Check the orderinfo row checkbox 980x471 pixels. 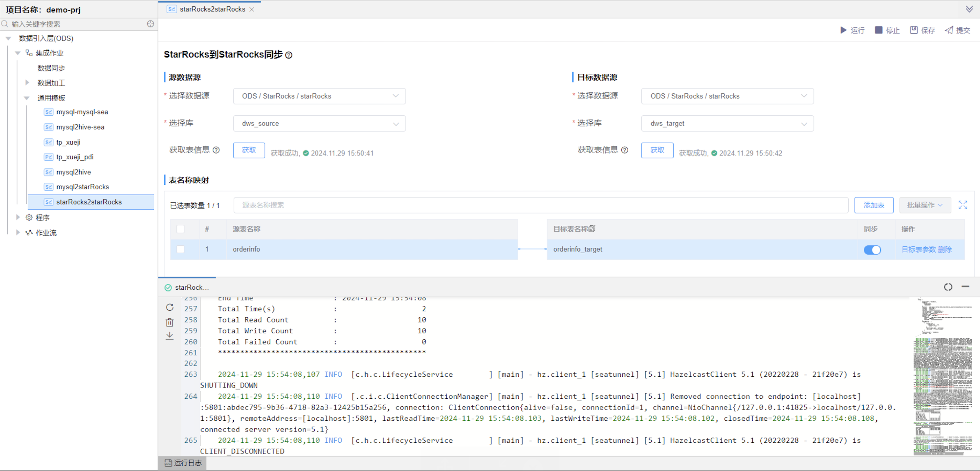click(x=181, y=249)
